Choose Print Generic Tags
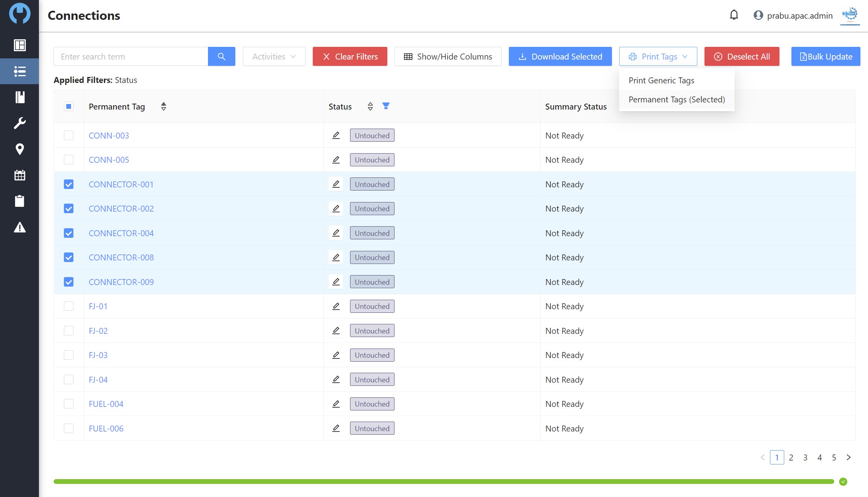The image size is (868, 497). (x=677, y=81)
